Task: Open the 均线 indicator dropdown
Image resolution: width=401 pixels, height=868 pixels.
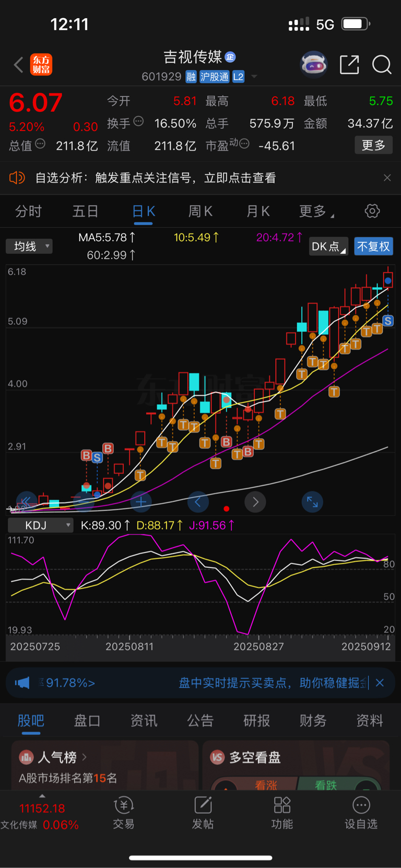Action: point(29,246)
